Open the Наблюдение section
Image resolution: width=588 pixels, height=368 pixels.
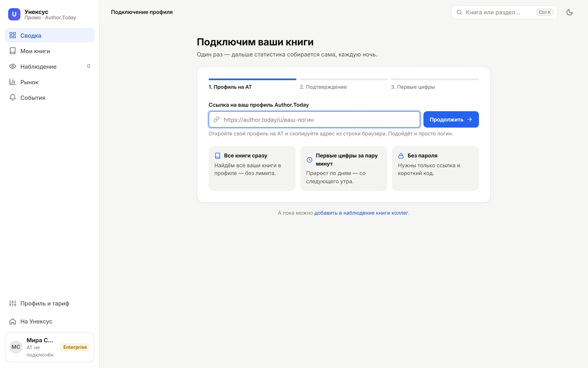click(x=49, y=66)
